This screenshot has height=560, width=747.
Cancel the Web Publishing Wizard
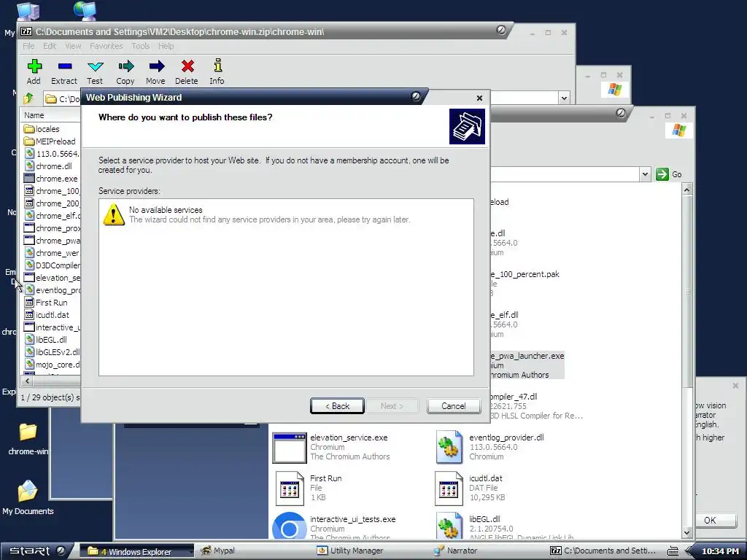click(x=454, y=405)
